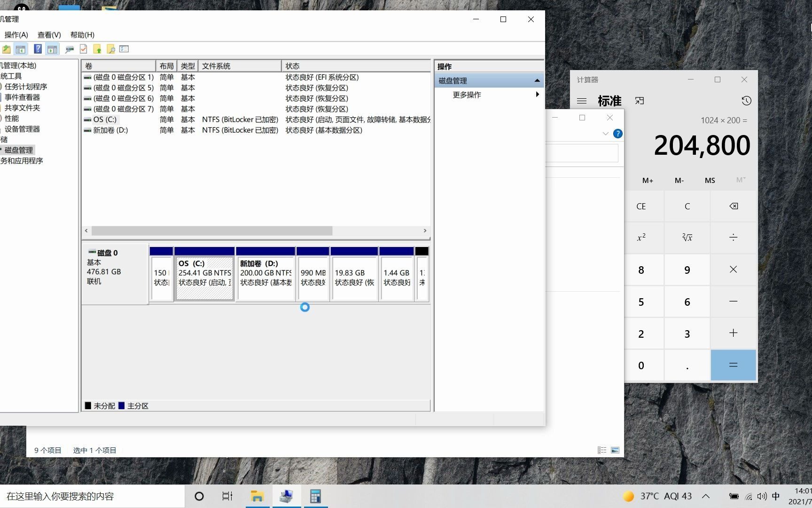Click the Calculator taskbar icon
The height and width of the screenshot is (508, 812).
[x=315, y=496]
